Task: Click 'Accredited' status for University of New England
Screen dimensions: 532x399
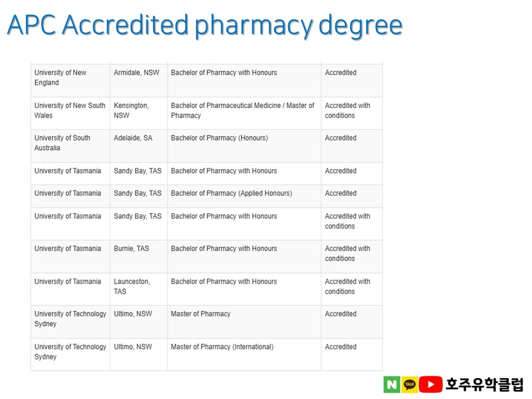Action: pos(341,73)
